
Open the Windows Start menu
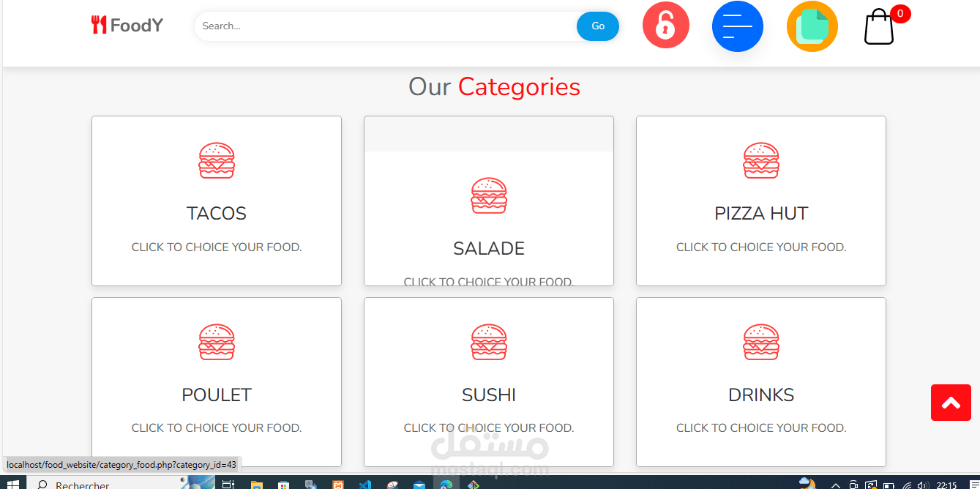[x=13, y=484]
